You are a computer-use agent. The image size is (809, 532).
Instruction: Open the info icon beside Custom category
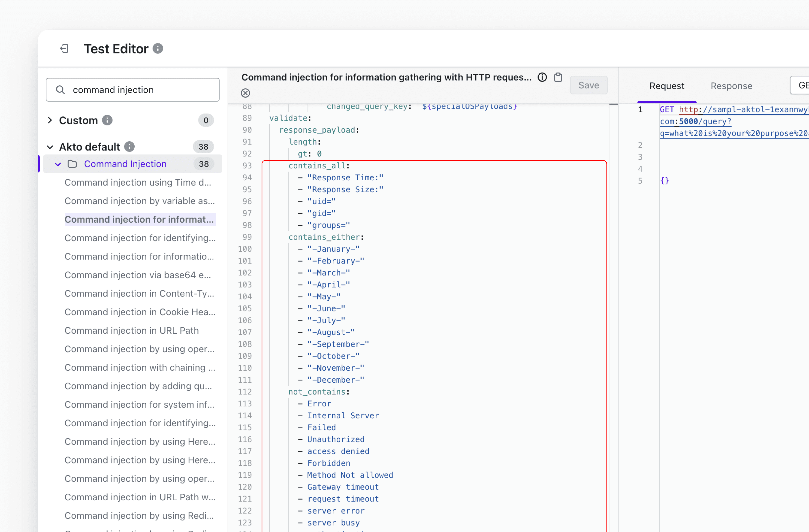coord(107,120)
